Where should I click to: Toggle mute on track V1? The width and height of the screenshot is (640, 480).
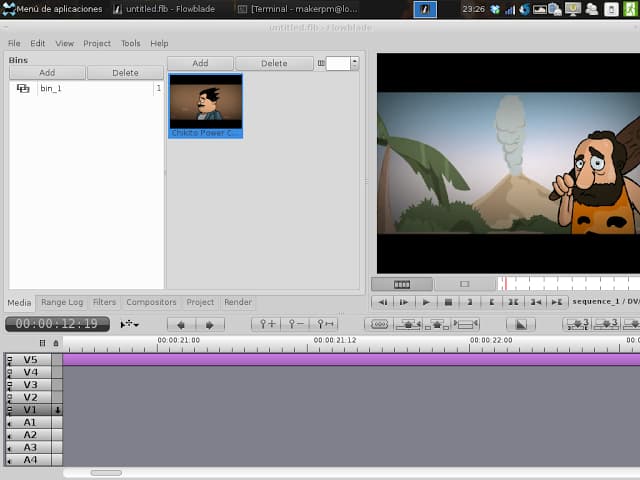coord(10,410)
